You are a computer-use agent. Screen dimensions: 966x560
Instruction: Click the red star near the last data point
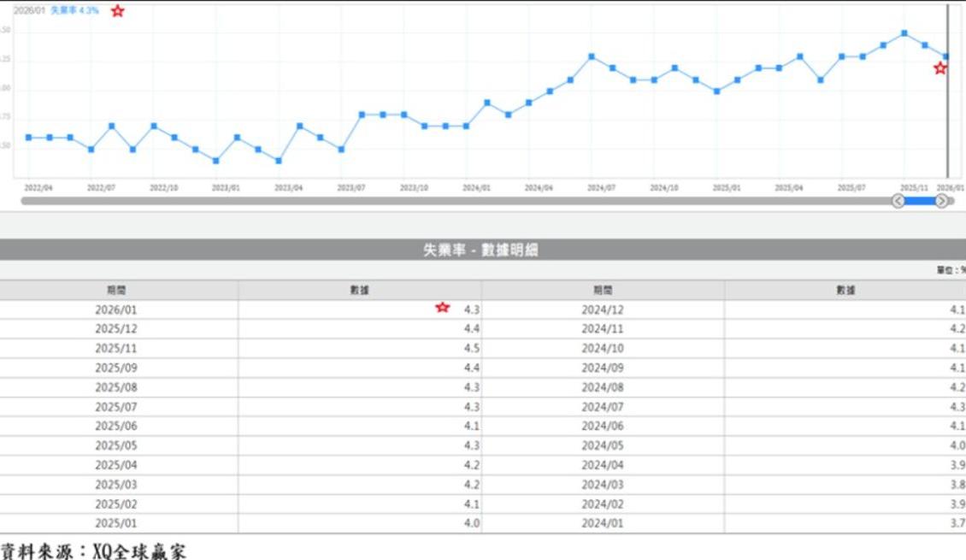[940, 68]
